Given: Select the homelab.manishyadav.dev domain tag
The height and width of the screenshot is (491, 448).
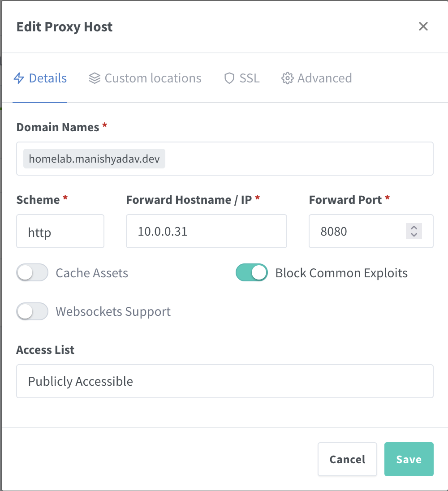Looking at the screenshot, I should coord(94,159).
